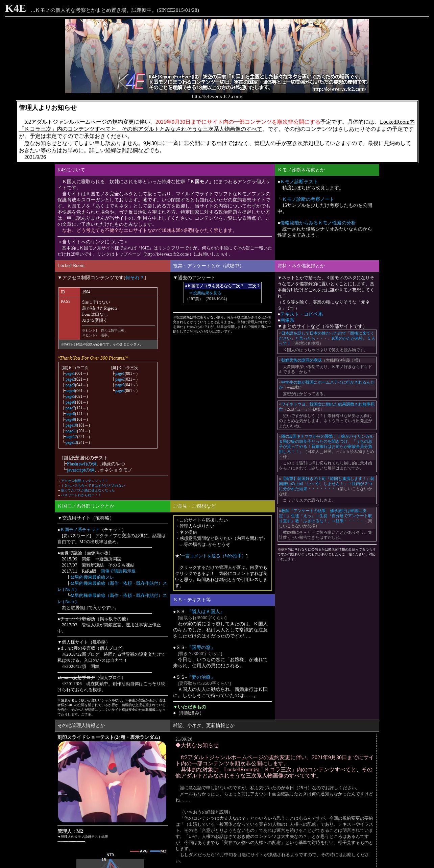Open page2(021～) under Ｋコラ二次
Image resolution: width=434 pixels, height=868 pixels.
(70, 379)
